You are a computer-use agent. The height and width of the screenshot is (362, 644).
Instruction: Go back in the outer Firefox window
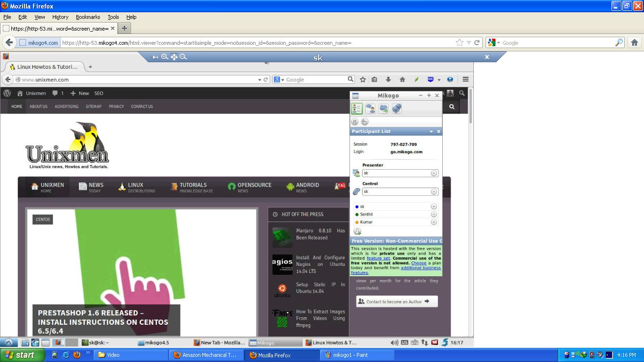pos(9,42)
